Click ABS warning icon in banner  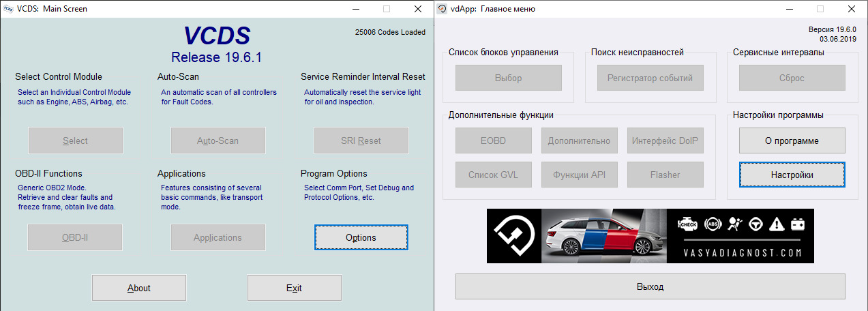(714, 224)
